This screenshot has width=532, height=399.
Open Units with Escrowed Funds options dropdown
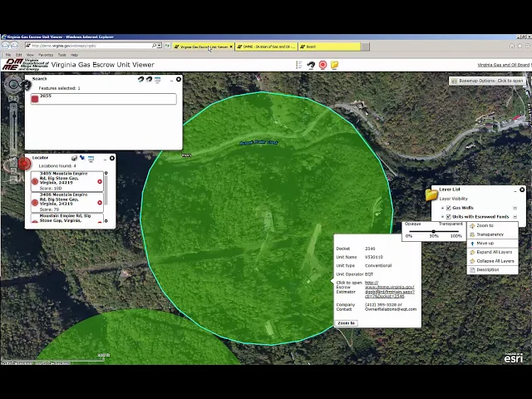pos(515,217)
